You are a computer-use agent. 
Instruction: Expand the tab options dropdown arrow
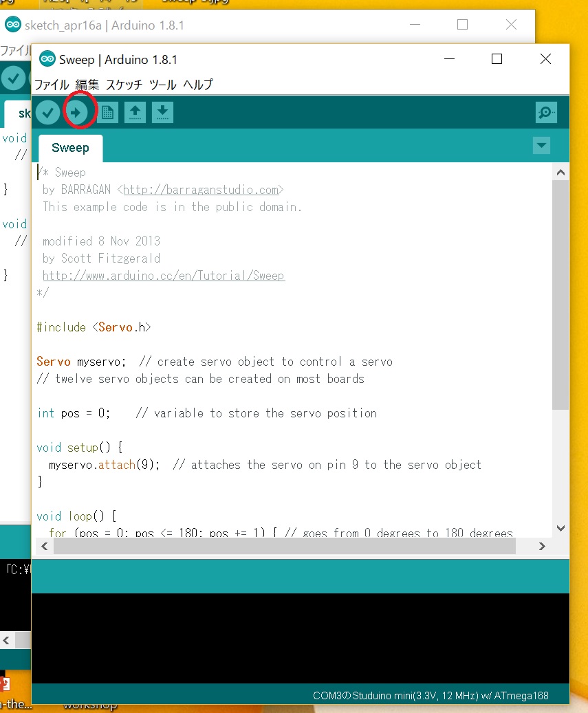pyautogui.click(x=542, y=146)
